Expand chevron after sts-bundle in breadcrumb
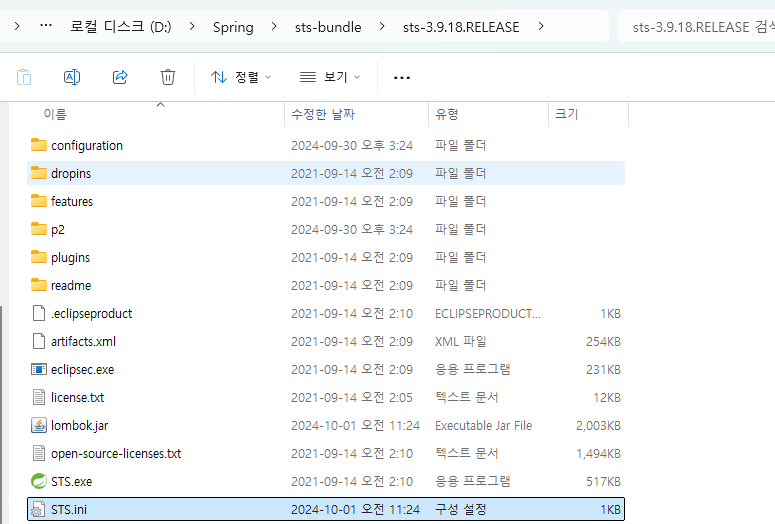Screen dimensions: 775x524 click(x=382, y=26)
